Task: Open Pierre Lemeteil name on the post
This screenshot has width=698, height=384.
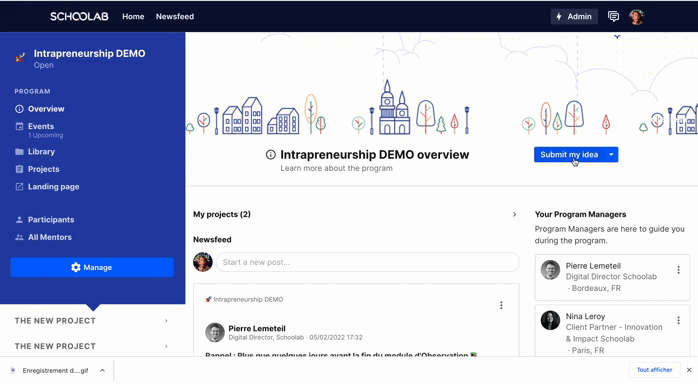Action: coord(257,328)
